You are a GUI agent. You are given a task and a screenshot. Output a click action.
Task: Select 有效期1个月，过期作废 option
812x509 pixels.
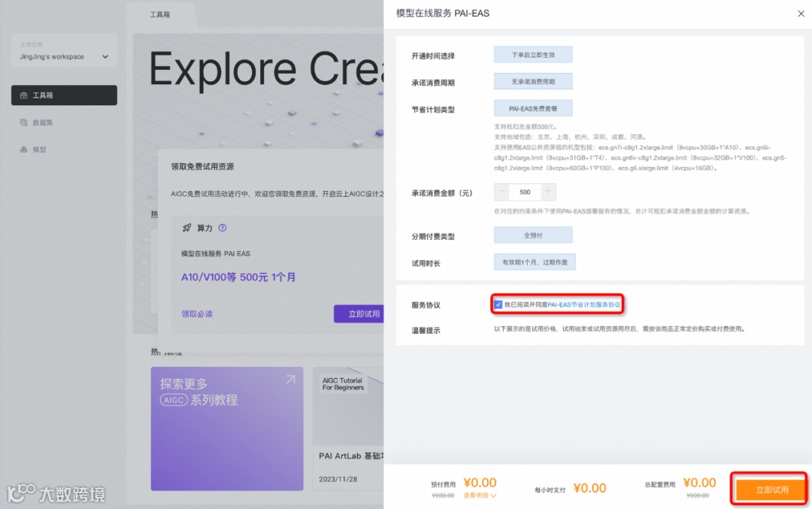click(x=535, y=262)
